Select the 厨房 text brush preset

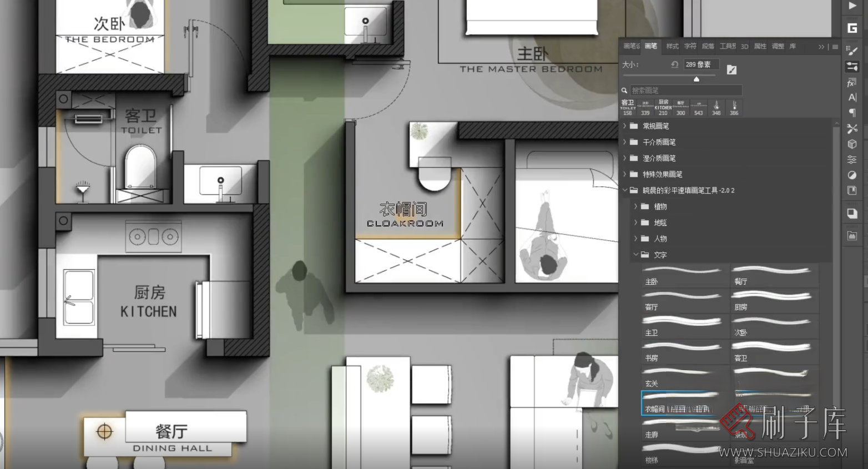click(x=774, y=301)
